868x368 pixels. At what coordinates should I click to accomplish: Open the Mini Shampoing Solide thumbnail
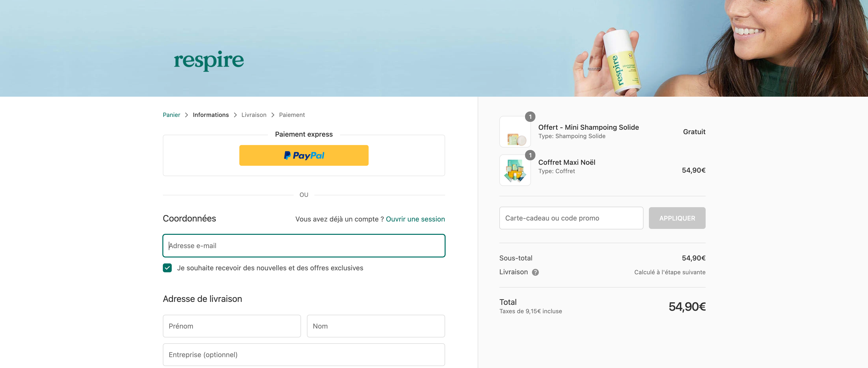[x=515, y=132]
